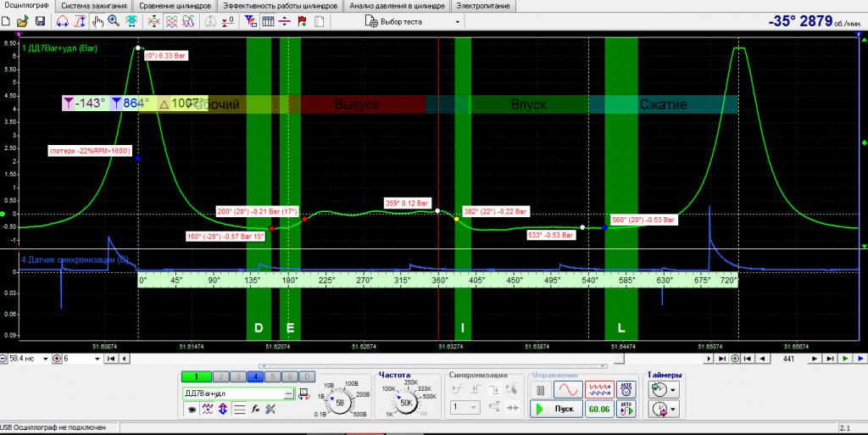Select the magnifier zoom tool
This screenshot has height=435, width=868.
(114, 21)
